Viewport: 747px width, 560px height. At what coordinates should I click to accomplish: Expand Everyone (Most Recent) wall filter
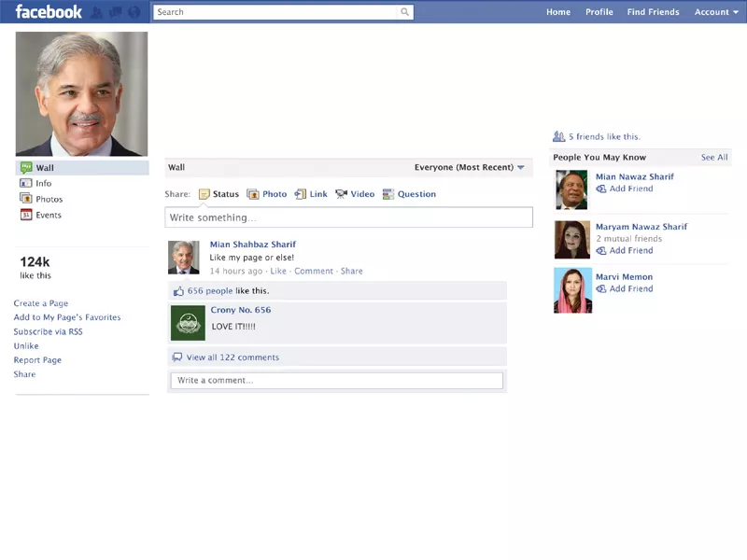[469, 167]
